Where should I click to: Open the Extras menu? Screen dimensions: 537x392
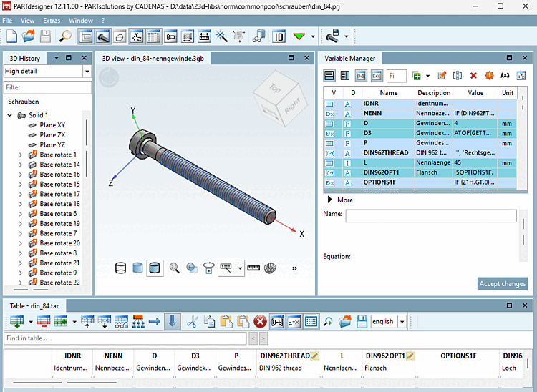pos(52,21)
